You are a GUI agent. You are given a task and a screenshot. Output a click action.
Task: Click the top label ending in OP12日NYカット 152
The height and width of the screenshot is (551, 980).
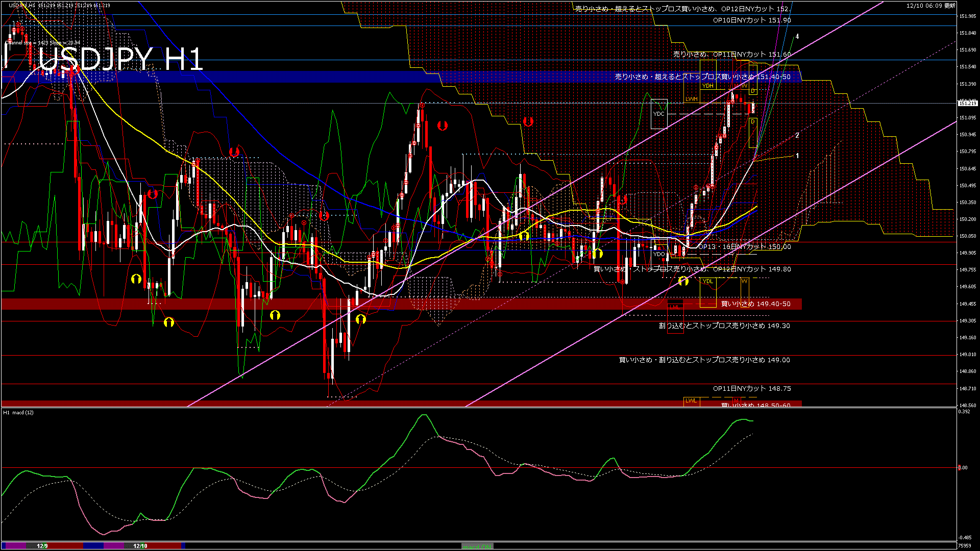pyautogui.click(x=682, y=9)
